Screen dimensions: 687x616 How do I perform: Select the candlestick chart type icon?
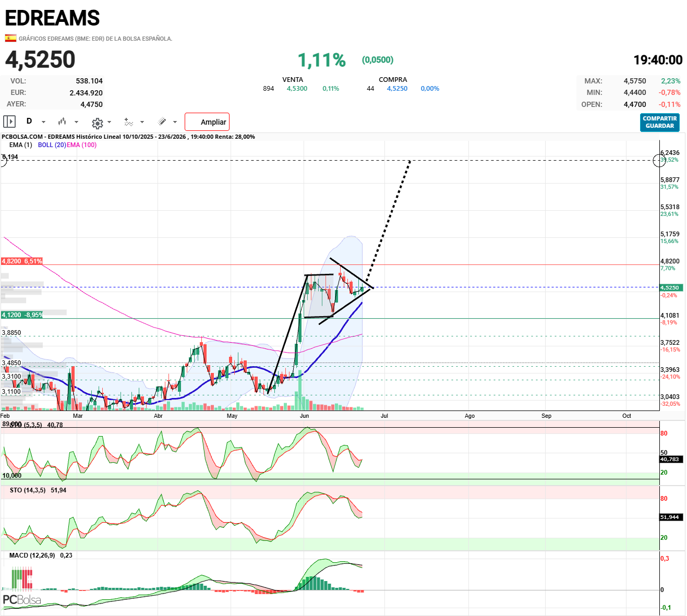coord(62,122)
